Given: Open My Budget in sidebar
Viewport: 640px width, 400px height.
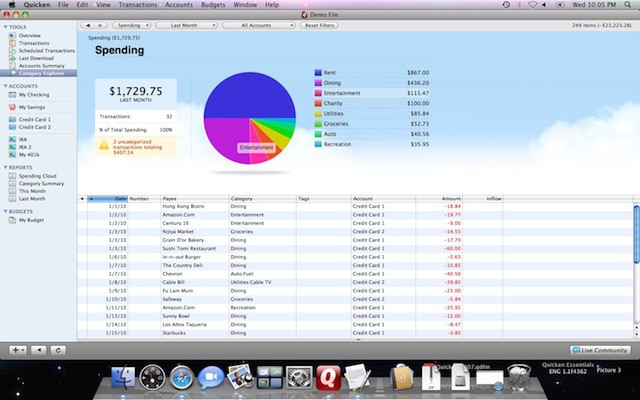Looking at the screenshot, I should click(x=31, y=220).
